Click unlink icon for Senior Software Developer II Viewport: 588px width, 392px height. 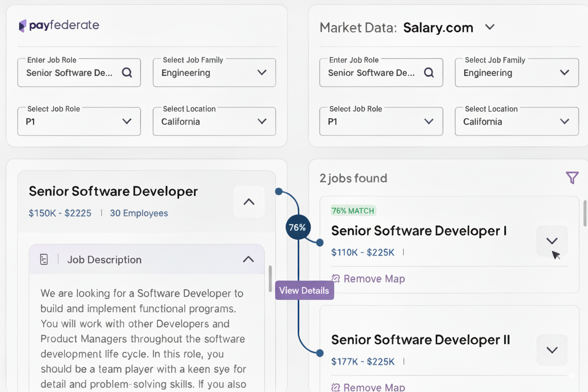coord(336,387)
